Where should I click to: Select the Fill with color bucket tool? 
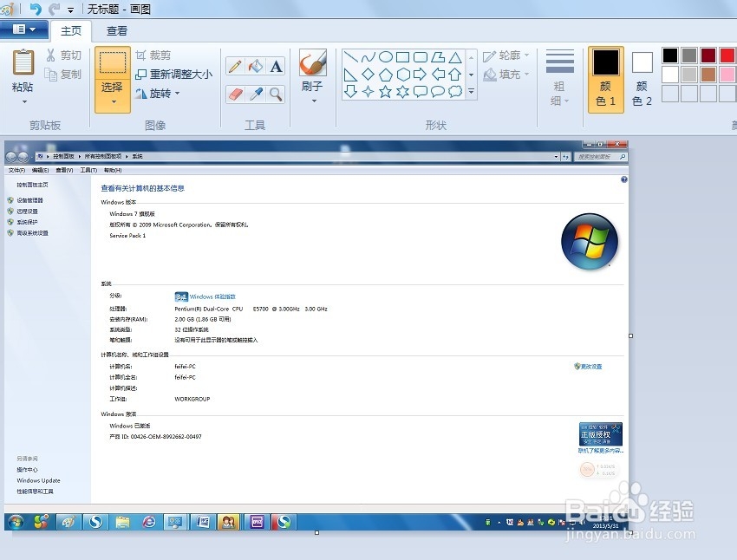256,66
